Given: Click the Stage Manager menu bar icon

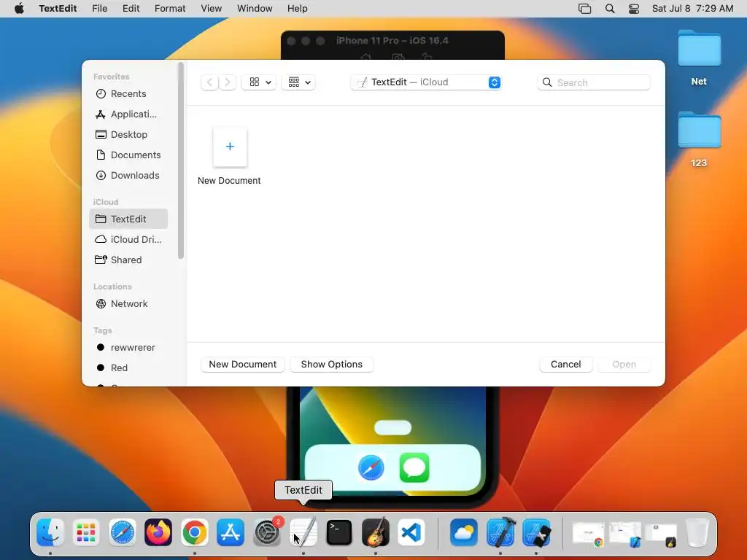Looking at the screenshot, I should pyautogui.click(x=584, y=9).
